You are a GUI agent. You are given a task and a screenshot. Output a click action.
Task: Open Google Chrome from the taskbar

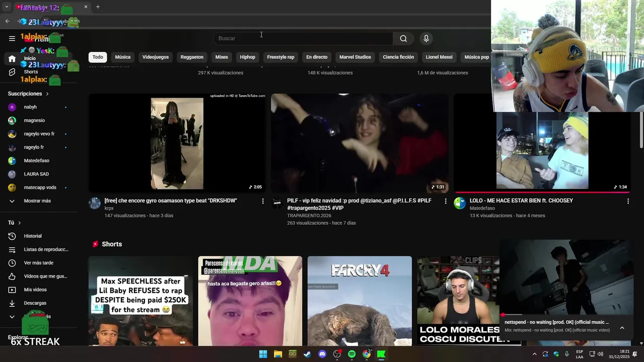[367, 354]
